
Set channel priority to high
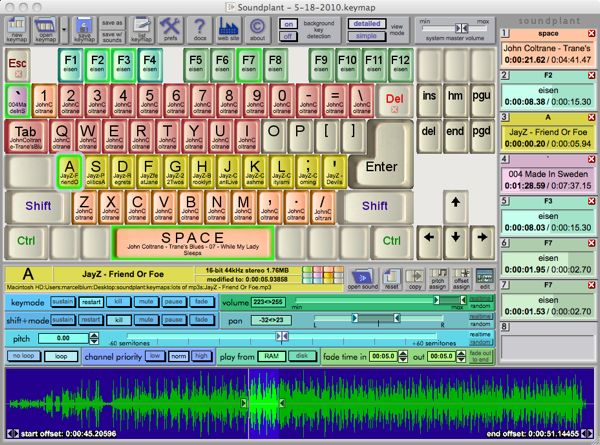[x=201, y=356]
